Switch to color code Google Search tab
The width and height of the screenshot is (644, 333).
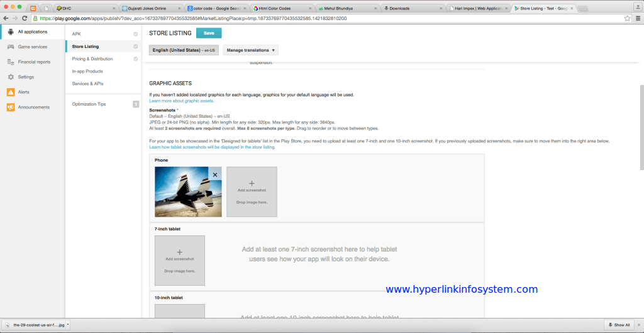point(216,8)
